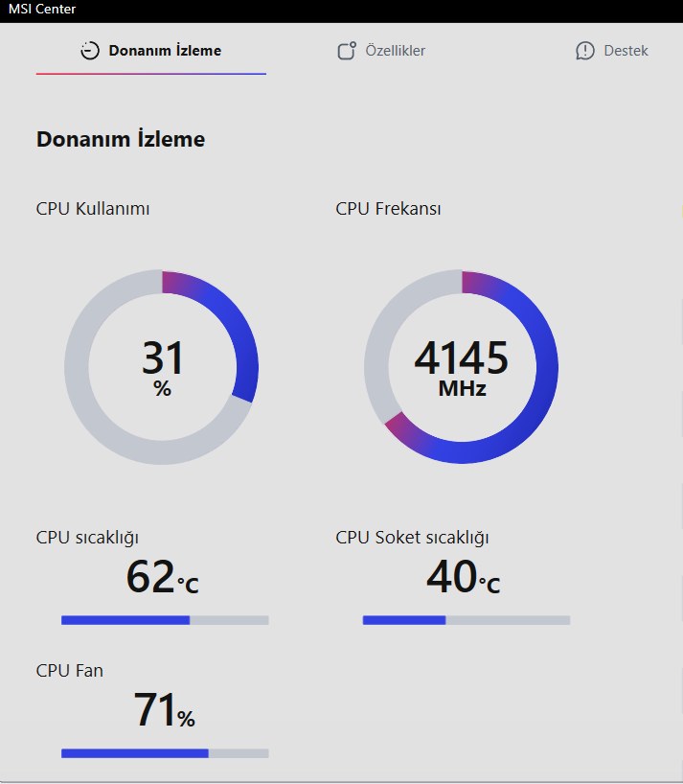Viewport: 683px width, 784px height.
Task: Click the 4145 MHz frequency value
Action: (461, 367)
